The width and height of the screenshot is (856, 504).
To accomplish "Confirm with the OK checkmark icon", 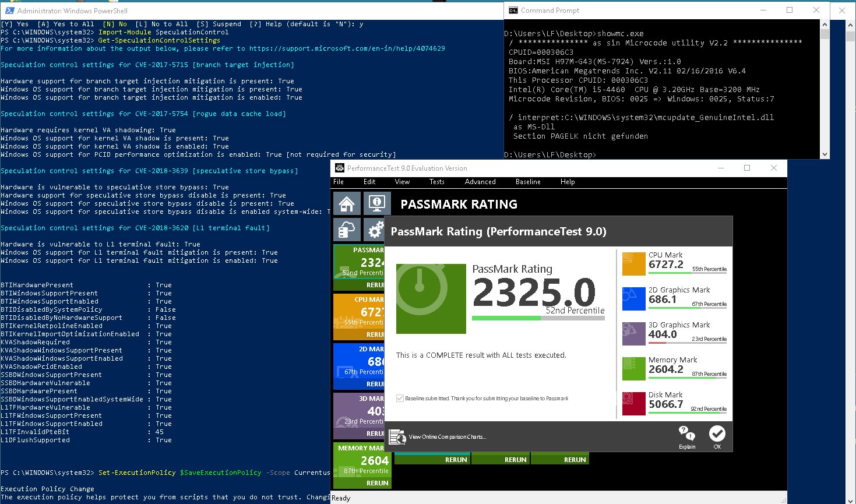I will tap(717, 433).
